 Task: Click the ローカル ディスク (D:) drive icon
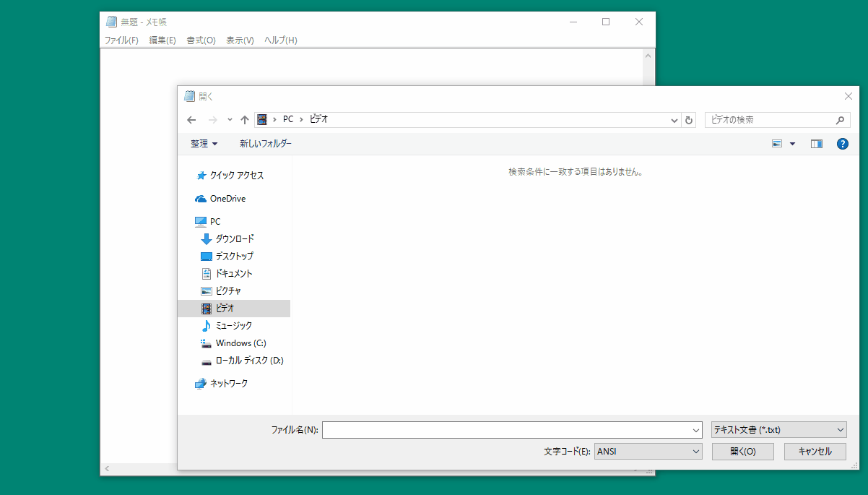click(207, 361)
